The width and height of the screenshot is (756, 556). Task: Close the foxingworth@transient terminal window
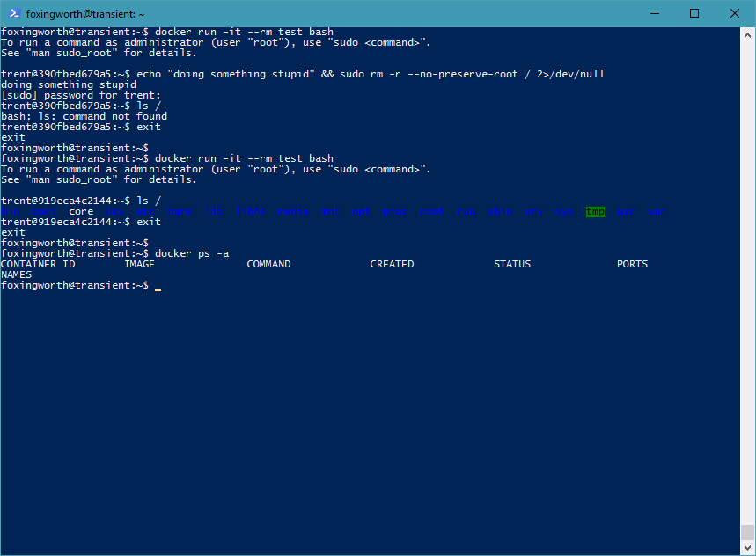(734, 13)
